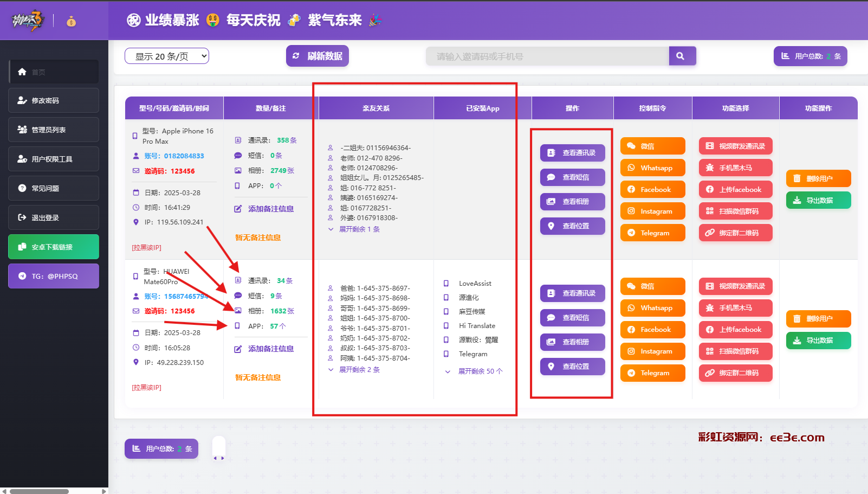Expand 展开剩余 1 条 in the iPhone row
The image size is (868, 494).
[359, 229]
